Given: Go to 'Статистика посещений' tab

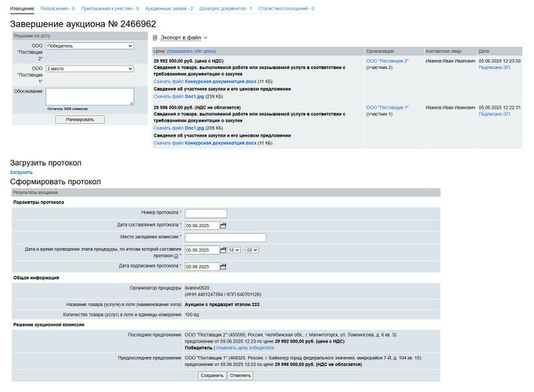Looking at the screenshot, I should click(x=286, y=9).
